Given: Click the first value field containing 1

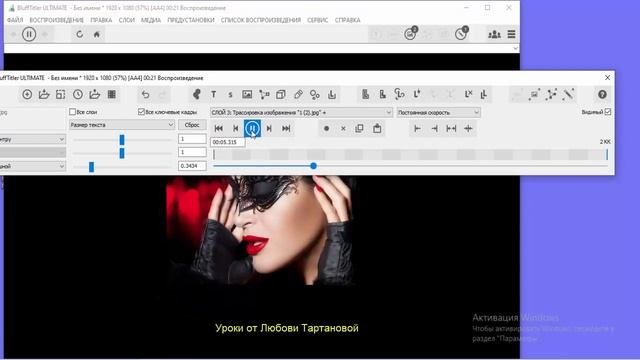Looking at the screenshot, I should point(192,139).
